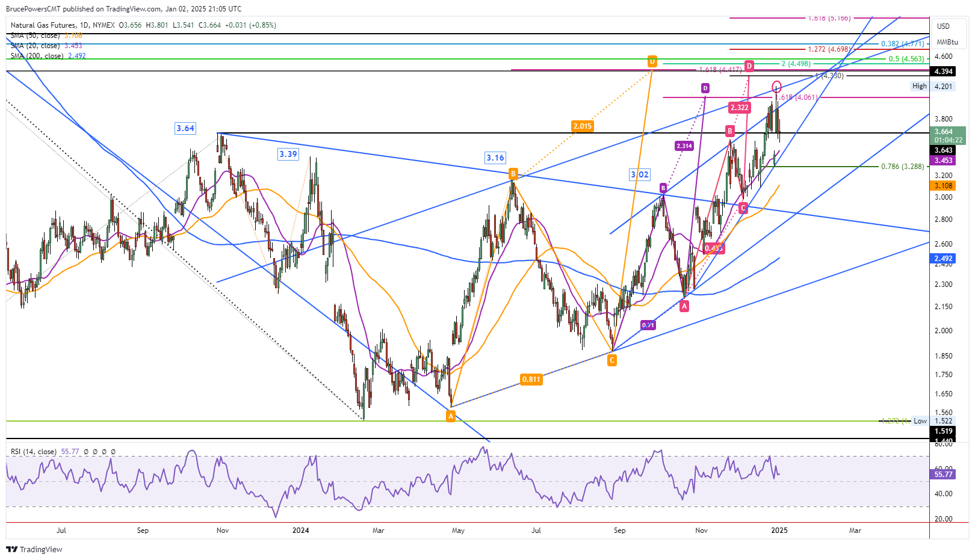Click the orange D pattern point marker

click(x=652, y=61)
